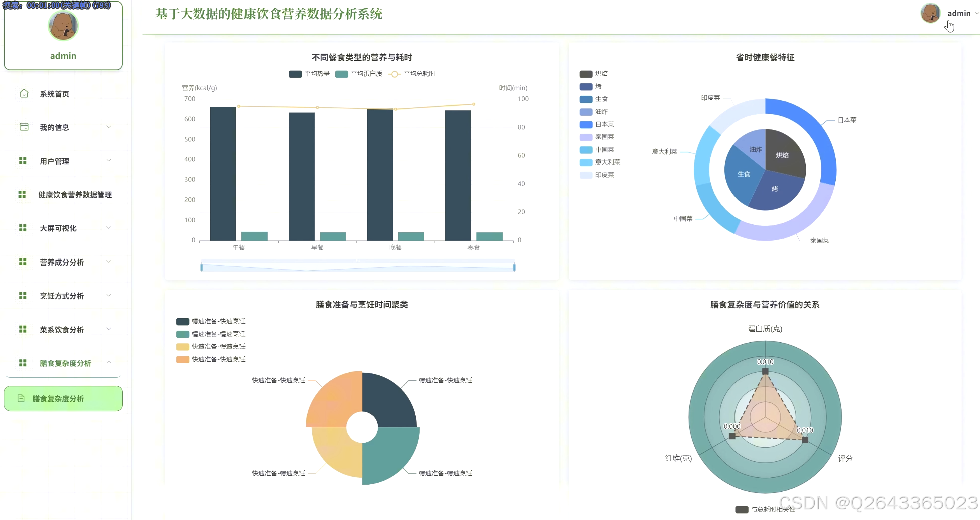Toggle the 平均蛋白质 legend series
Screen dimensions: 980x520
359,74
